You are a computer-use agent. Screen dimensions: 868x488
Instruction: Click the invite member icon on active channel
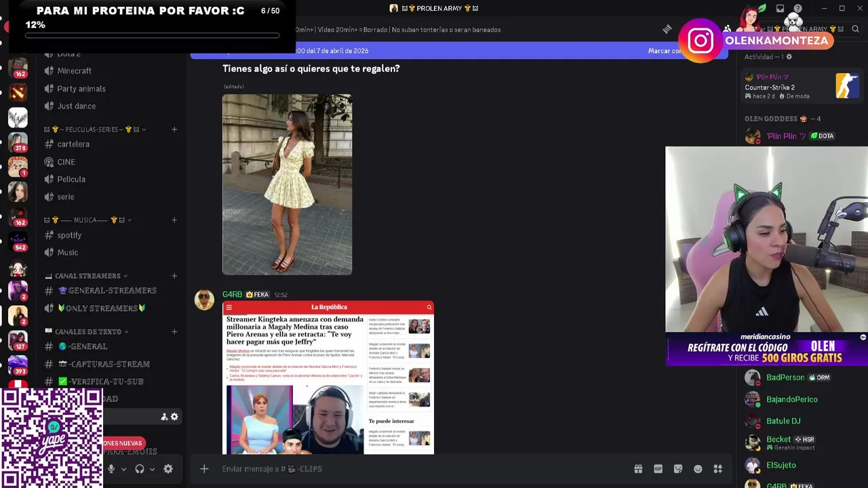click(x=164, y=417)
